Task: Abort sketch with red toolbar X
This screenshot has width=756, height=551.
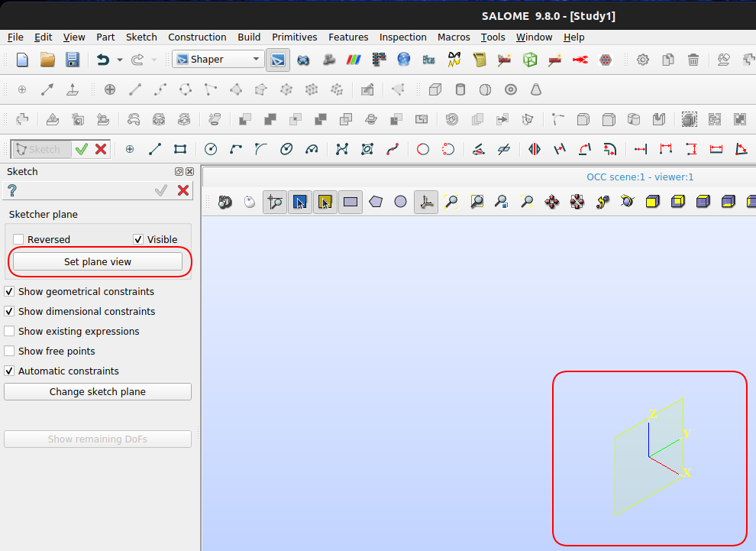Action: [101, 149]
